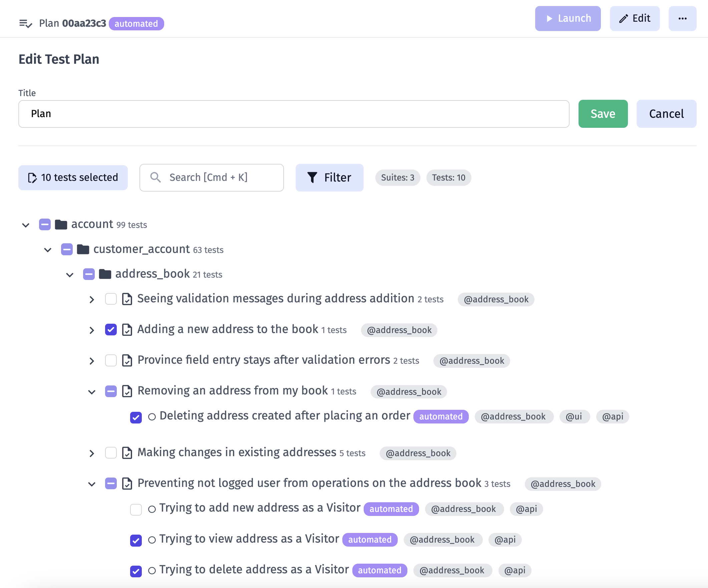The image size is (708, 588).
Task: Click the address_book folder icon
Action: click(105, 274)
